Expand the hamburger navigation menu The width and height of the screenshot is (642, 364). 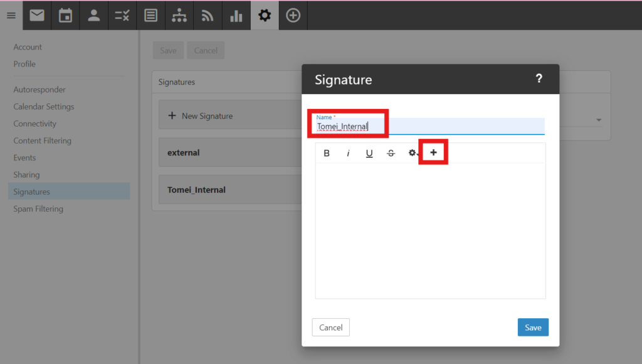point(11,16)
